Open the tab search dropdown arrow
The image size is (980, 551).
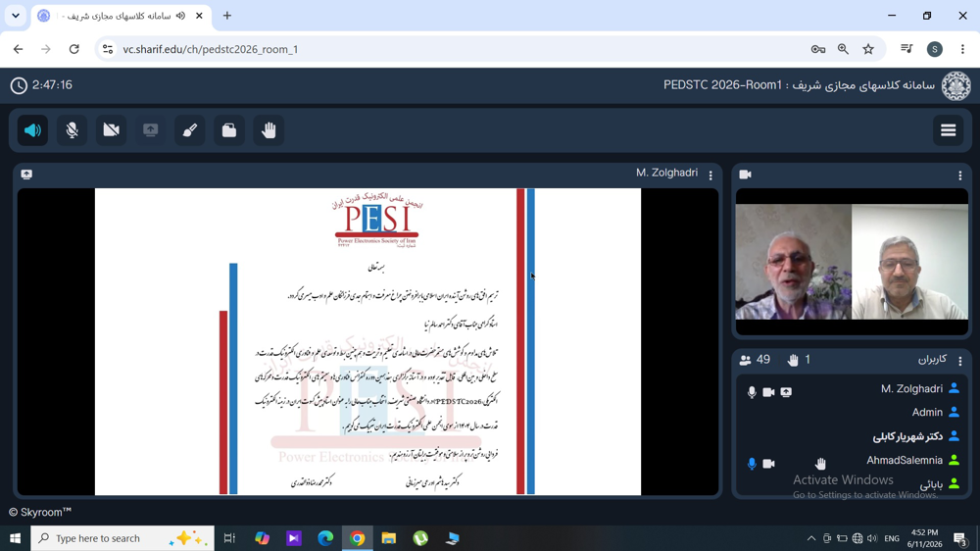click(x=16, y=16)
